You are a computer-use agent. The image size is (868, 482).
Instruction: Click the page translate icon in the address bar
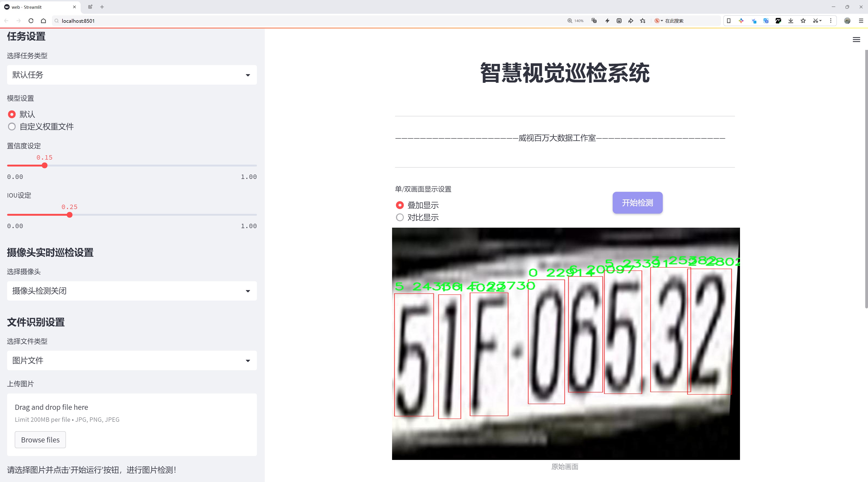594,21
